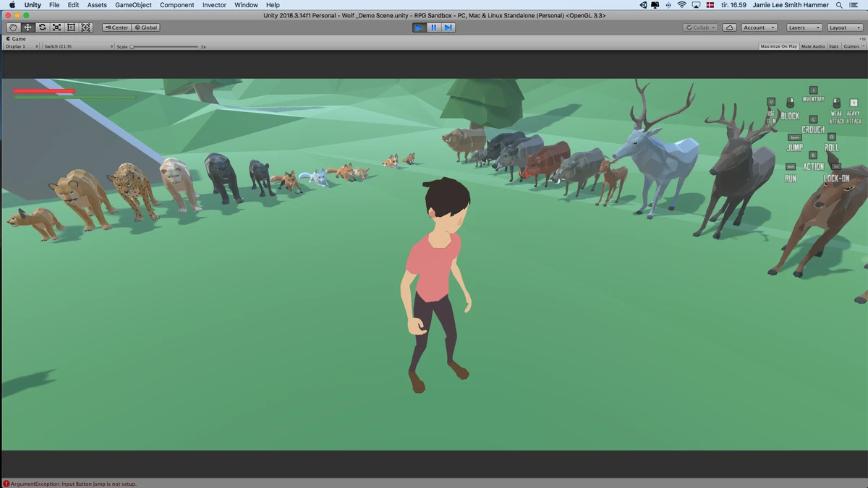Click the CROUCH control hint
Screen dimensions: 868x488
coord(813,126)
